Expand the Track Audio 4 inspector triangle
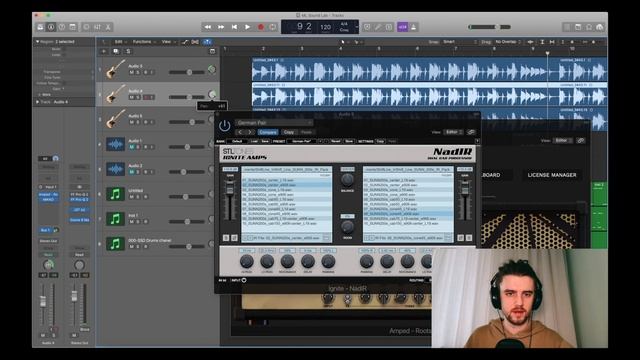 pyautogui.click(x=37, y=102)
